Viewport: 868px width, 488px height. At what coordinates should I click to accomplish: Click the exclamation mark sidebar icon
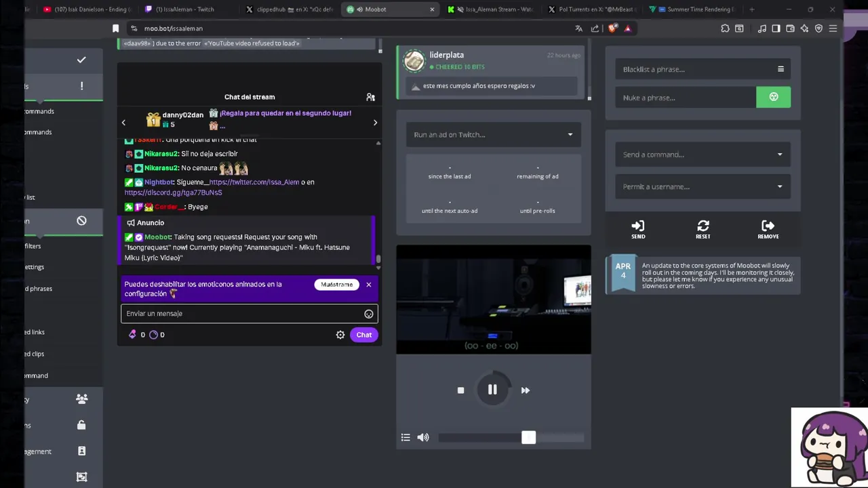click(x=81, y=86)
